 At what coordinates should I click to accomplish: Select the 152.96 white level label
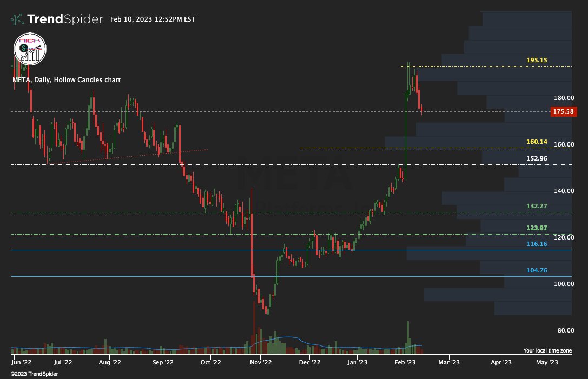537,158
